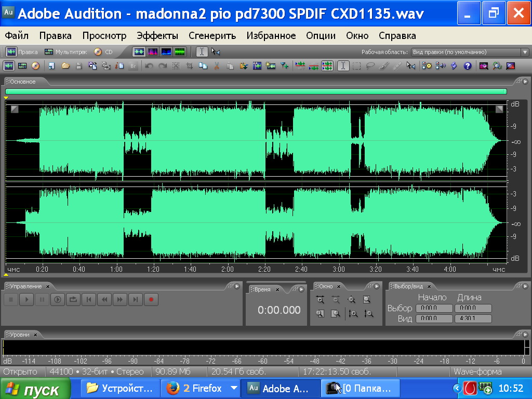The width and height of the screenshot is (532, 399).
Task: Select the marquee selection tool
Action: (x=356, y=66)
